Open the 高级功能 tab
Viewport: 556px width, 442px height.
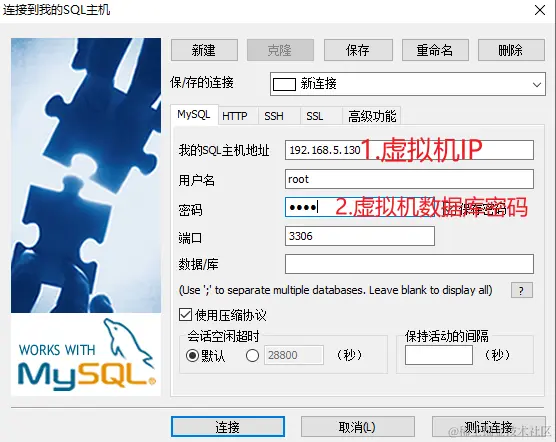(372, 116)
